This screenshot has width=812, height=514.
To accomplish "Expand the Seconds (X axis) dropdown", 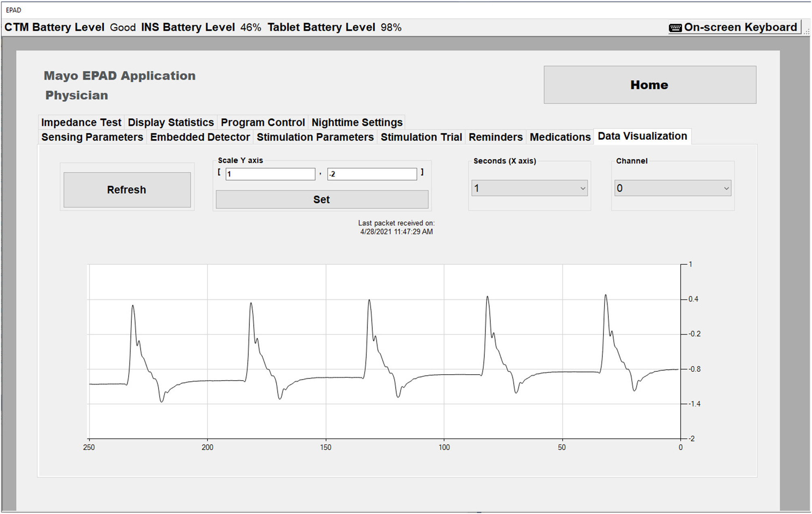I will click(529, 188).
